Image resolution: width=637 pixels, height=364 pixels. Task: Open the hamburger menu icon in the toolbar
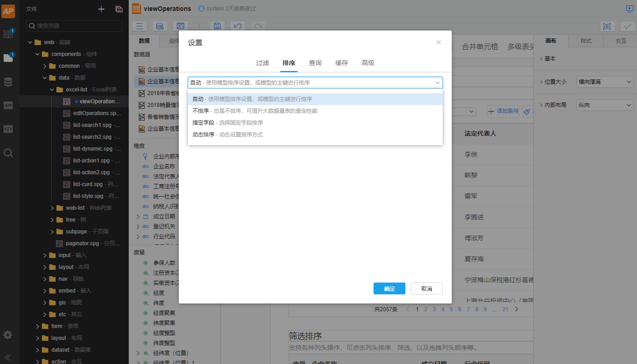click(x=139, y=26)
